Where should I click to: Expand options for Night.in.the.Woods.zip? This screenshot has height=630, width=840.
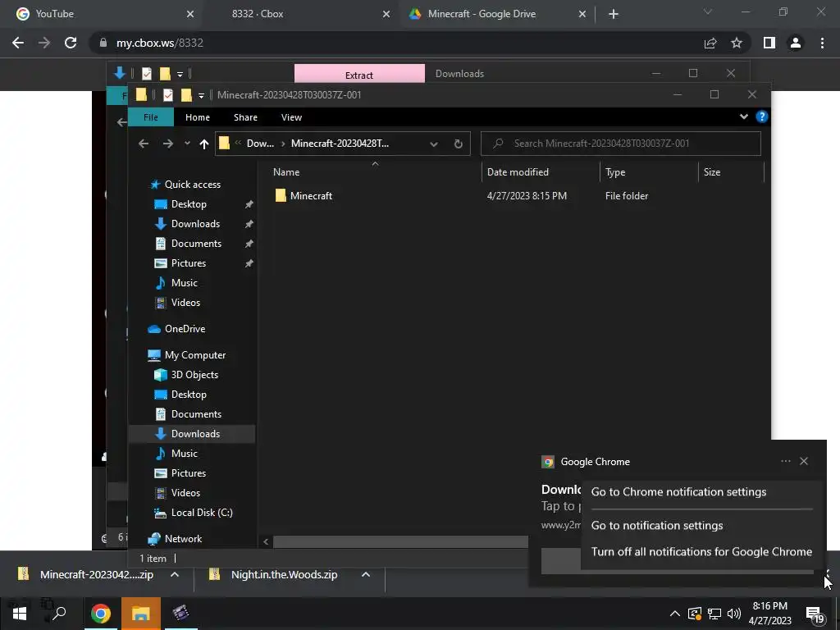tap(365, 575)
